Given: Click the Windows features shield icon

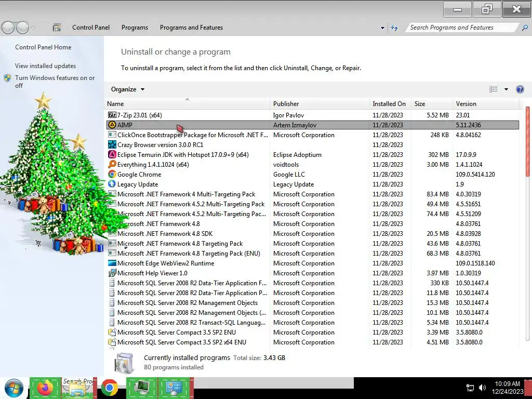Looking at the screenshot, I should 7,78.
